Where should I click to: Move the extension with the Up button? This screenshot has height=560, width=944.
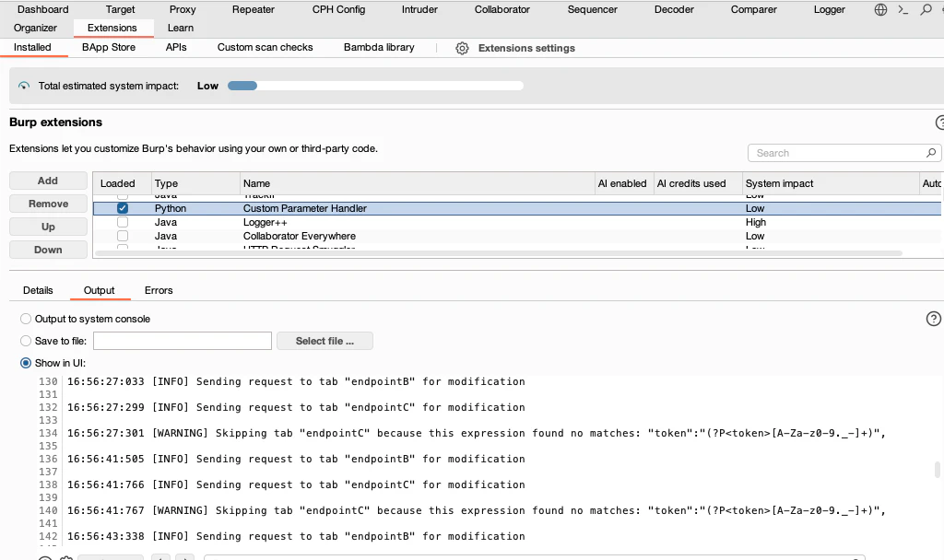(48, 227)
